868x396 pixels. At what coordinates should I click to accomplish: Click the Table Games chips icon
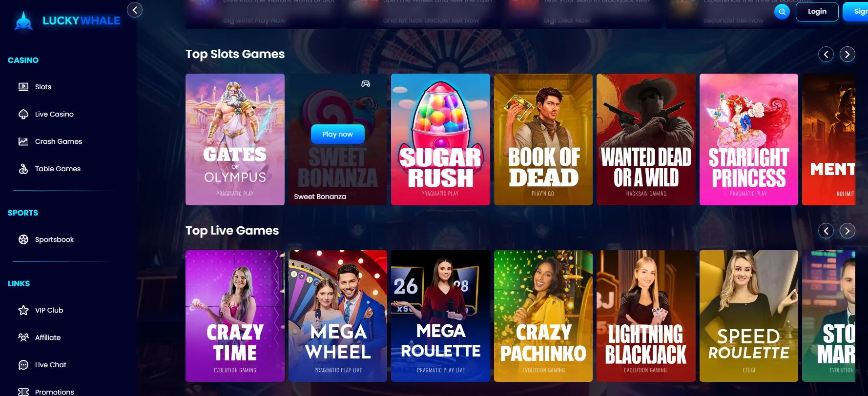23,169
